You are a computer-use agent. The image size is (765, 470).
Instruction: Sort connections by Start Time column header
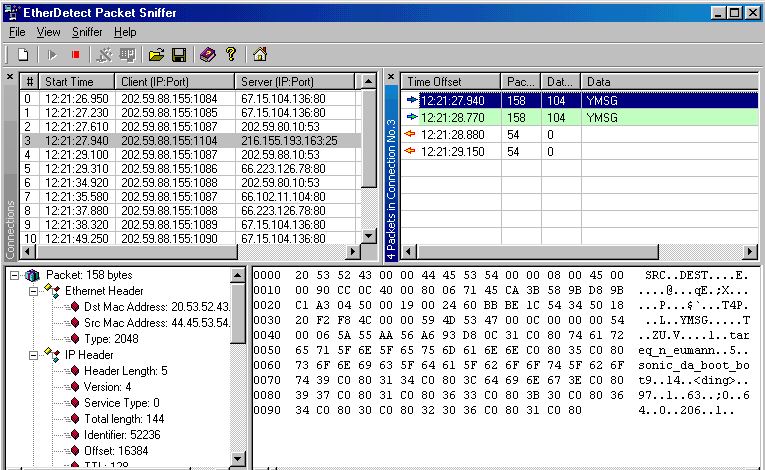(78, 81)
